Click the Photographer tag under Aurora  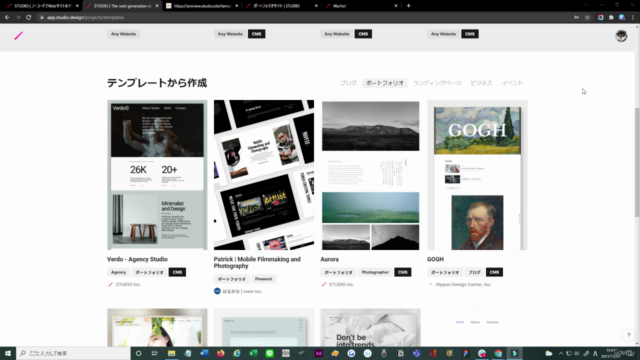375,272
